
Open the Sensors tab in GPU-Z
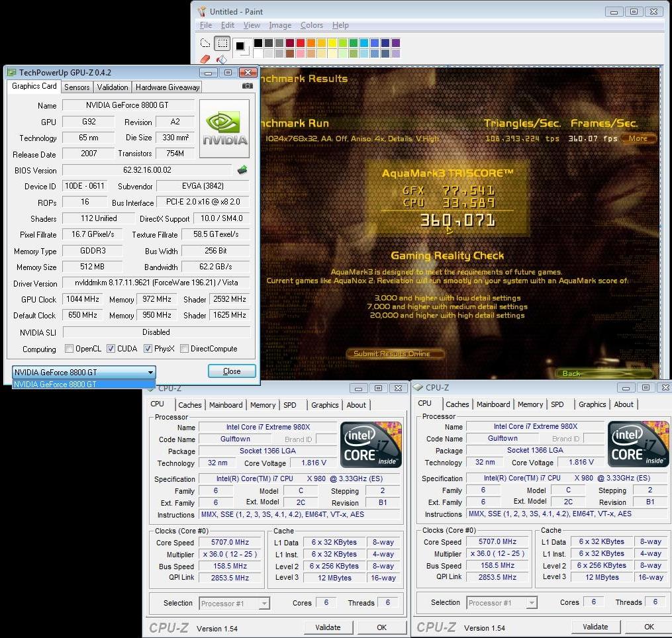tap(77, 87)
